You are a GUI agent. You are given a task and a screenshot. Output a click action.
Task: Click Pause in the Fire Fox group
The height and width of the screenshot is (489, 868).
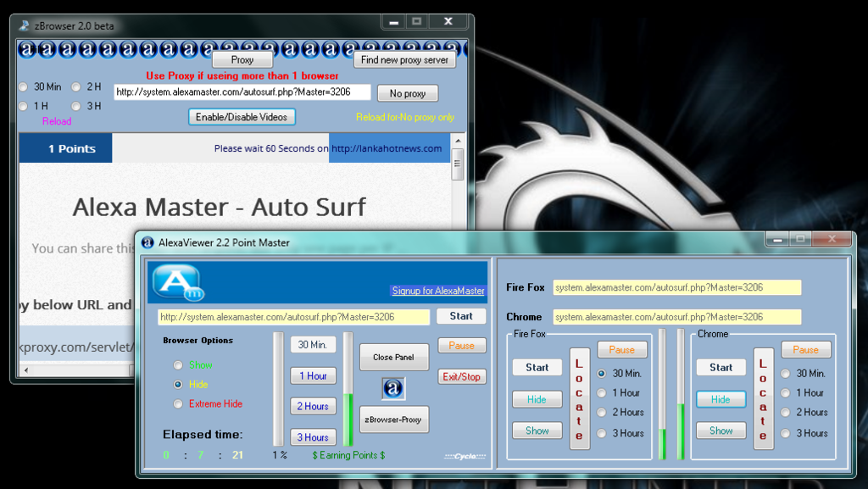tap(621, 350)
